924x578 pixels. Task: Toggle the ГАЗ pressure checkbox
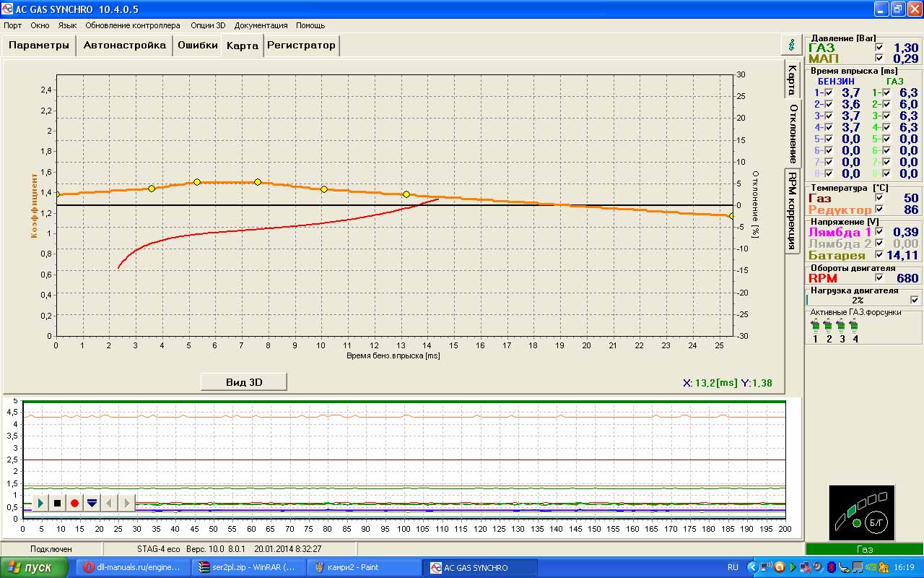pyautogui.click(x=879, y=48)
